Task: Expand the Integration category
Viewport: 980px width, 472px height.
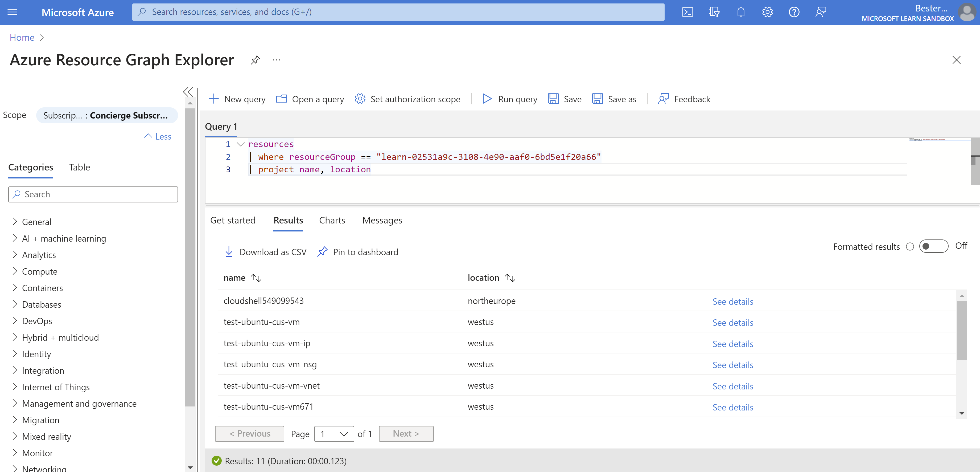Action: coord(15,370)
